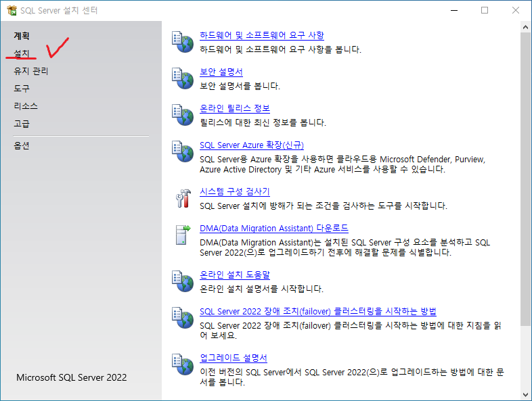Open 온라인 설치 도움말 link
The image size is (532, 401).
click(235, 275)
